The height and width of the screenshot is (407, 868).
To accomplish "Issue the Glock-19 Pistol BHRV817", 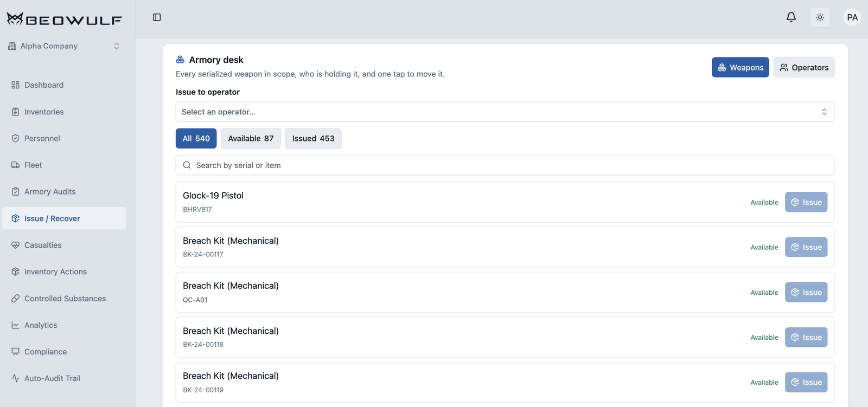I will point(806,202).
